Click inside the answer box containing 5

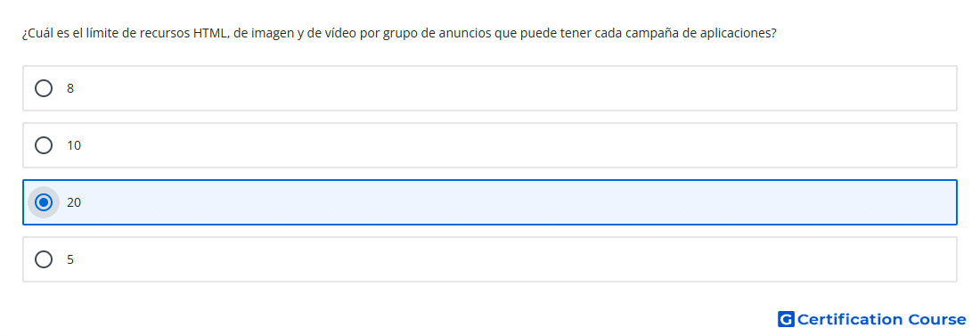pos(490,259)
